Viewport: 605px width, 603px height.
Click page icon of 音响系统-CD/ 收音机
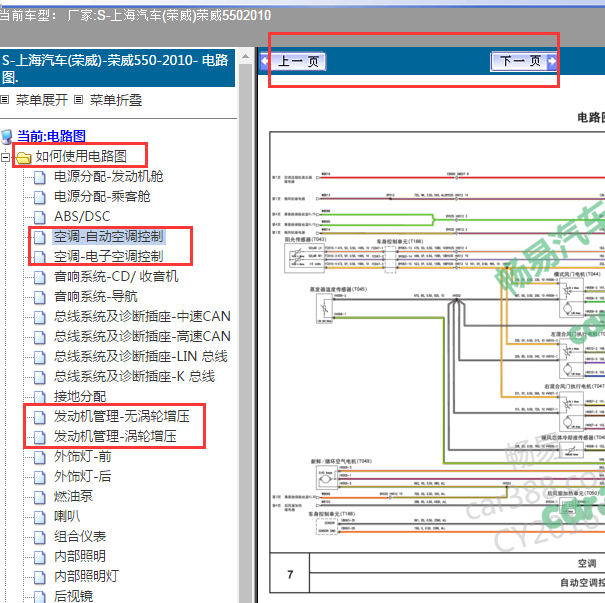[39, 278]
